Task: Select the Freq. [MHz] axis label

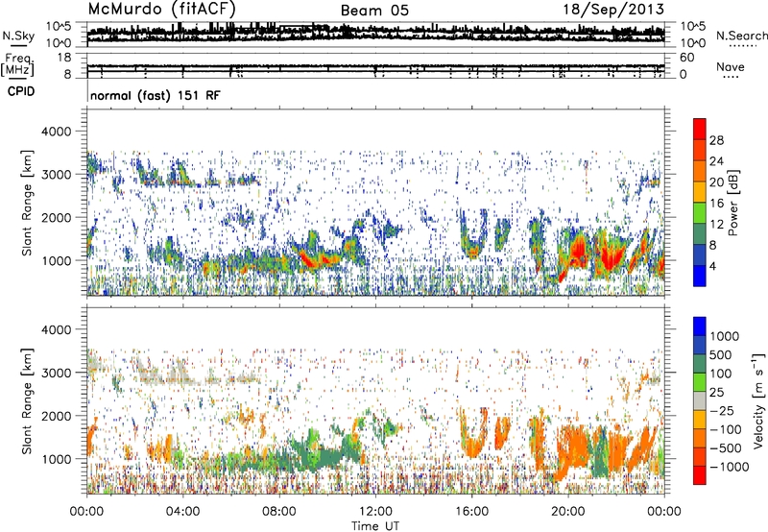Action: tap(17, 65)
